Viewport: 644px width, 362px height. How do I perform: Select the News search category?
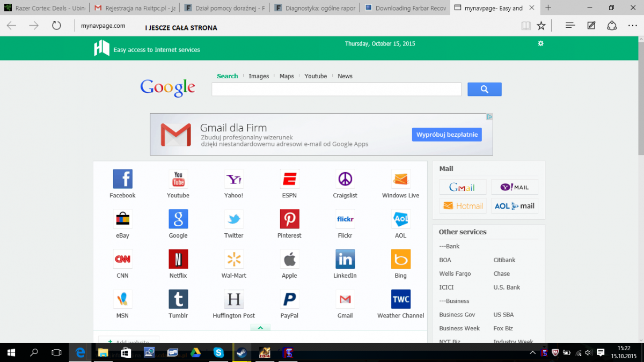point(345,76)
